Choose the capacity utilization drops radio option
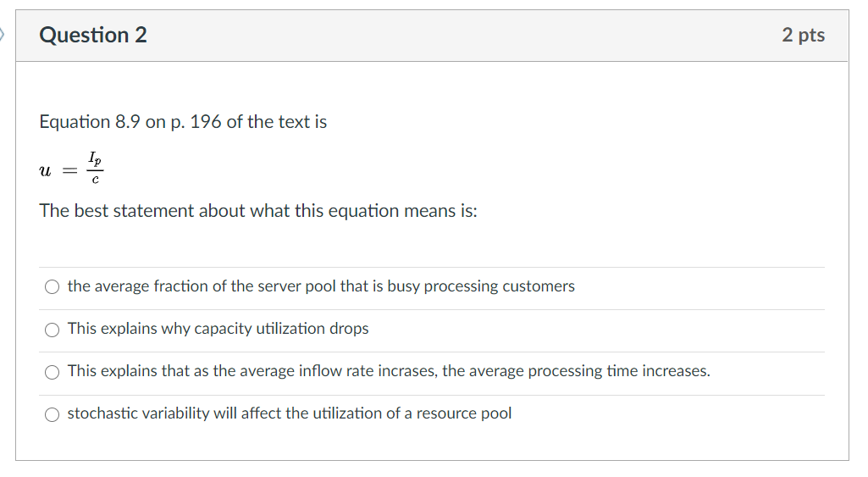868x477 pixels. tap(53, 330)
